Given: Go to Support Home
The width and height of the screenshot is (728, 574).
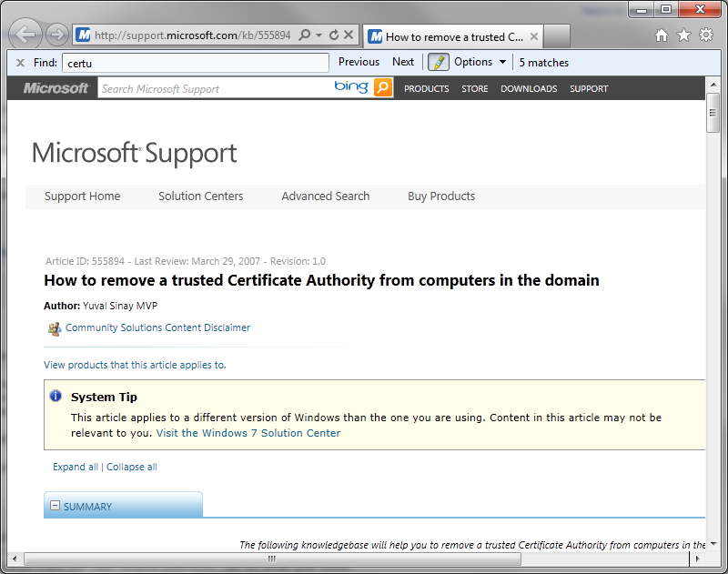Looking at the screenshot, I should (82, 196).
